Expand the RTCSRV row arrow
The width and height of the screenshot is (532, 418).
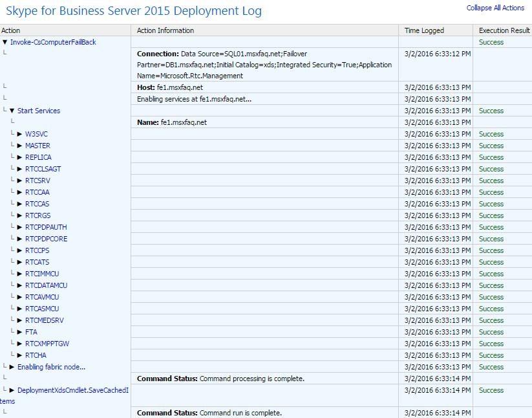[19, 181]
